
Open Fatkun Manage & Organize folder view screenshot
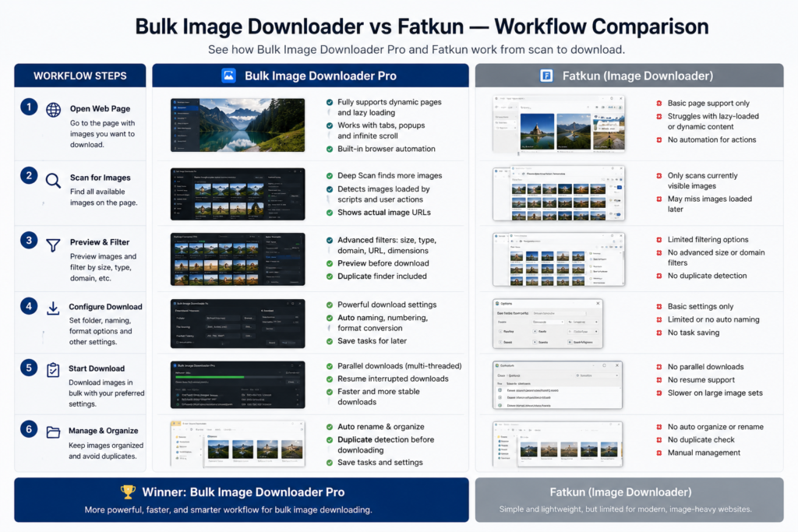coord(558,443)
